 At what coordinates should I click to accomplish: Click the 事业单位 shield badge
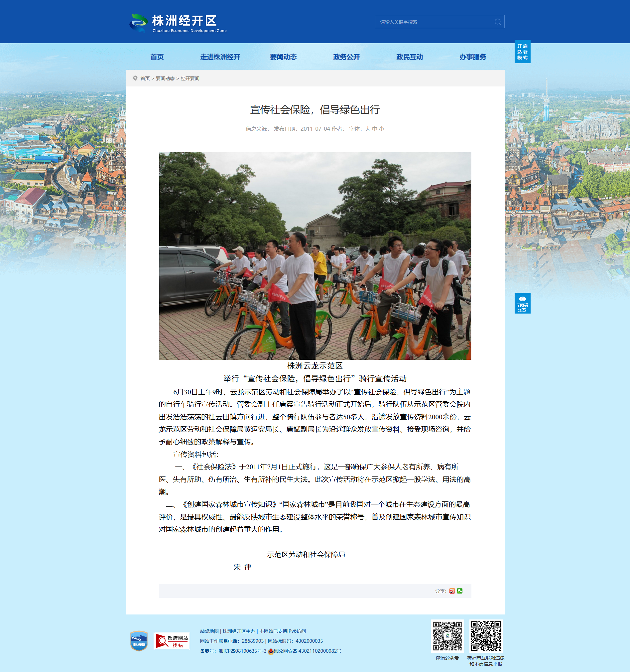tap(139, 641)
